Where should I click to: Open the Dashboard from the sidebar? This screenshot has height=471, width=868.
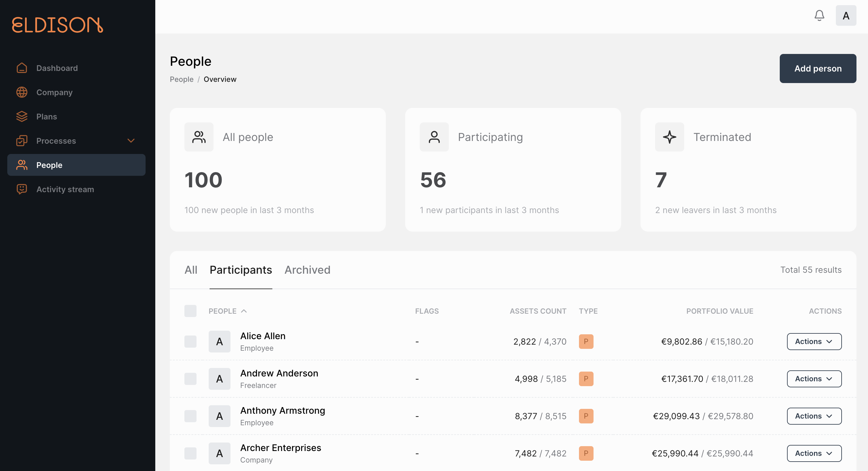(22, 68)
